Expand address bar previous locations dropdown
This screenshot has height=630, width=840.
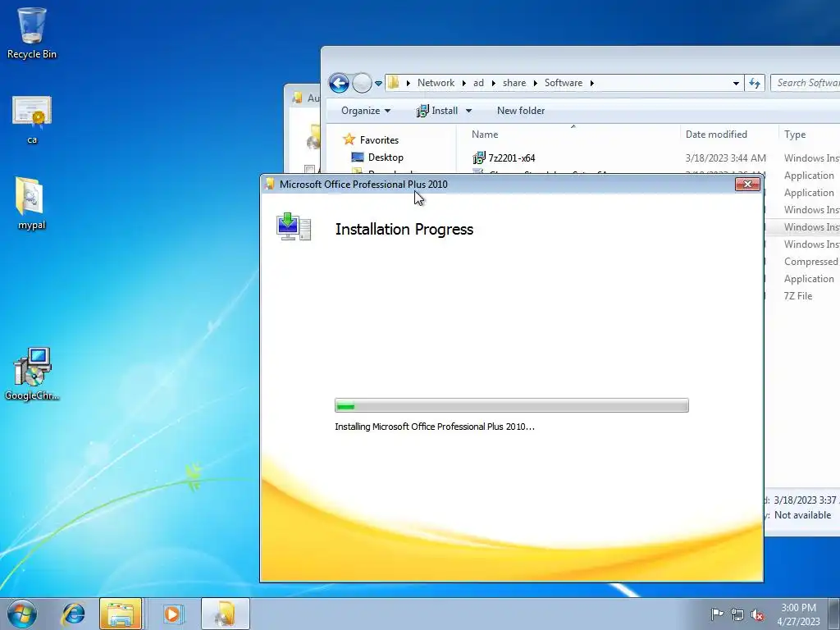tap(736, 83)
